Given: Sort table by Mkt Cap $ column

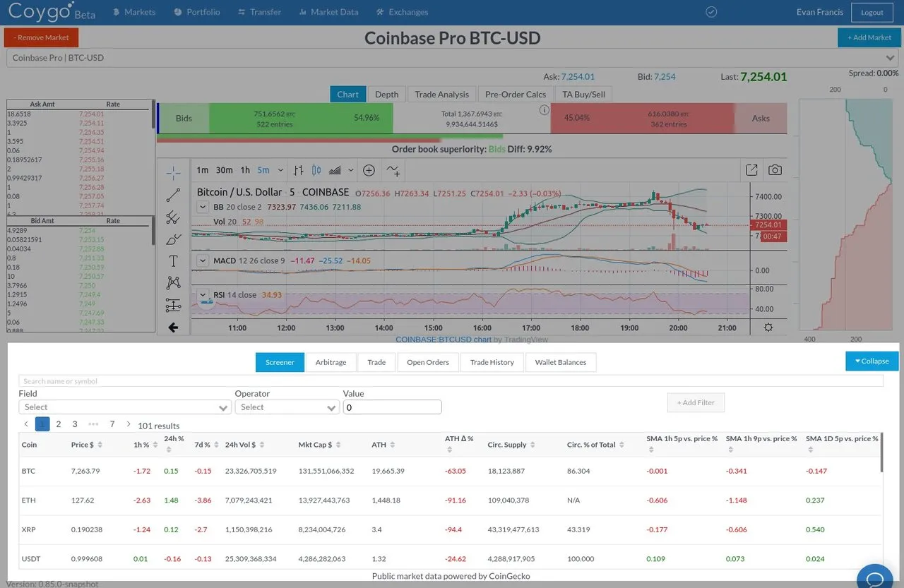Looking at the screenshot, I should click(319, 445).
